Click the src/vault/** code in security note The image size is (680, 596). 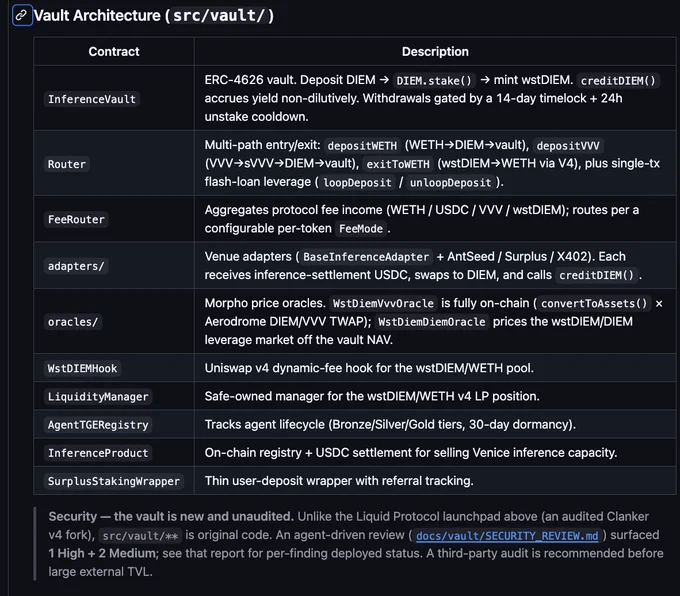click(140, 536)
